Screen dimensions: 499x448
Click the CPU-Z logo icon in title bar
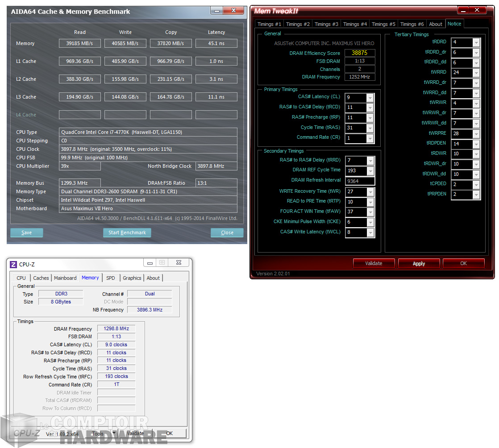click(13, 265)
